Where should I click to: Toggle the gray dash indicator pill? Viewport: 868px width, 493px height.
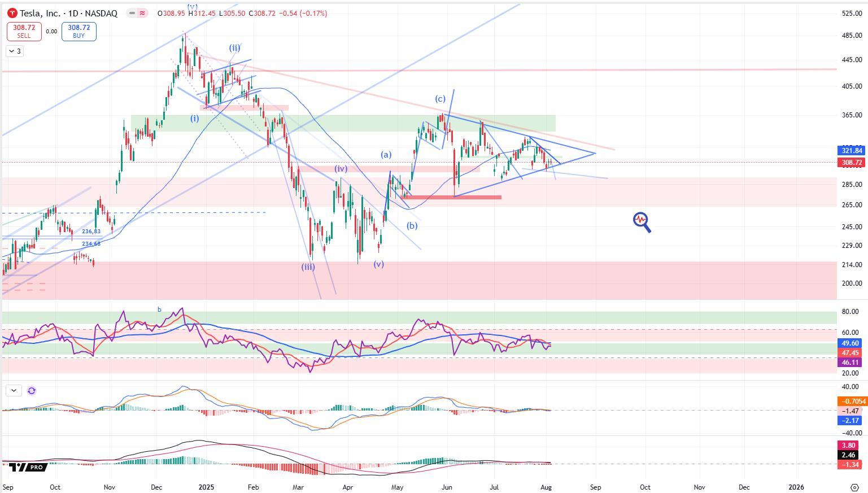132,13
